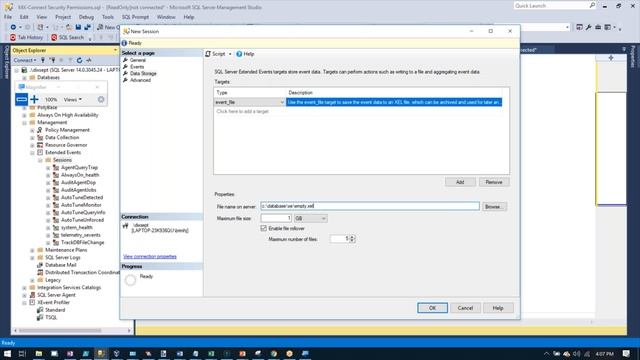Click the bottom Help button
640x360 pixels.
coord(498,308)
